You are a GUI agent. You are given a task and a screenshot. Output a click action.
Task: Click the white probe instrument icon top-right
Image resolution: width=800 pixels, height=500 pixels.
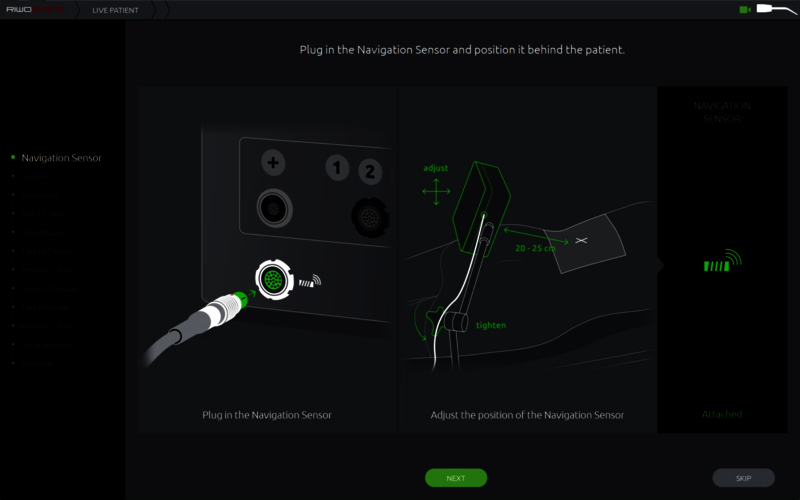(x=776, y=9)
